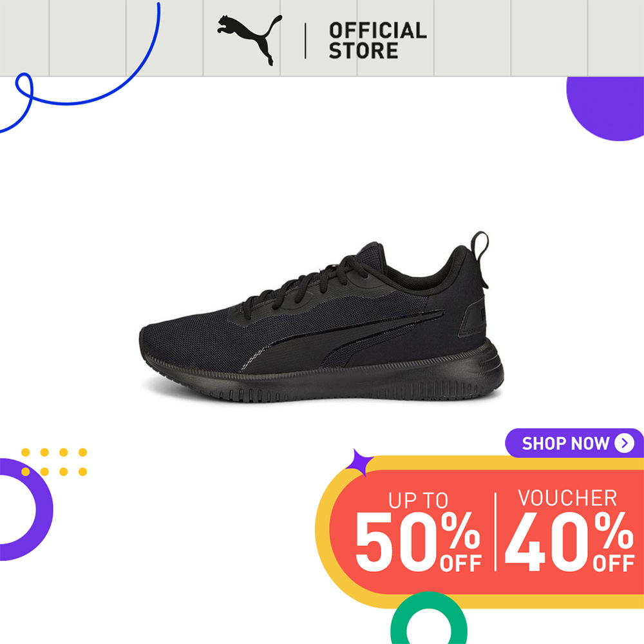The width and height of the screenshot is (644, 644).
Task: Click the yellow dots pattern
Action: (x=54, y=462)
